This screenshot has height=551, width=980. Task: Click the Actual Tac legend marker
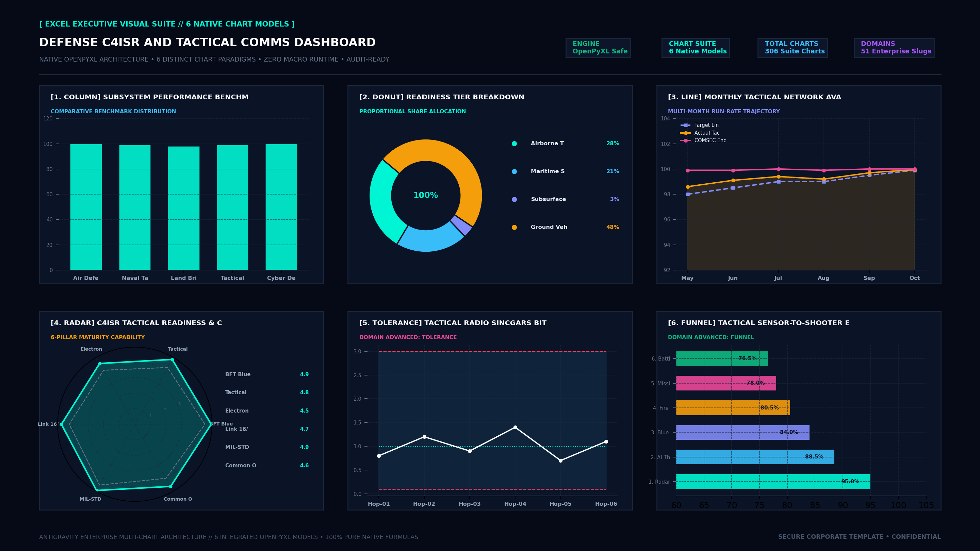(686, 133)
